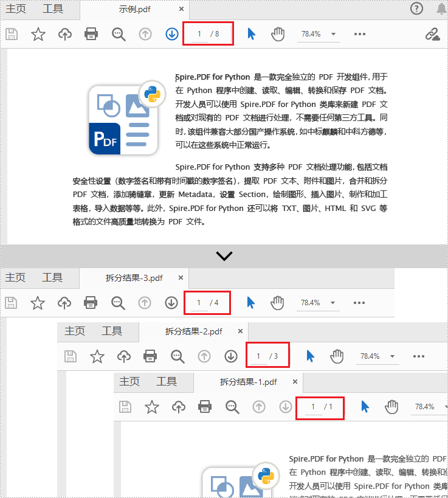Activate hand tool in 拆分结果-2.pdf
The image size is (448, 498).
pos(337,356)
